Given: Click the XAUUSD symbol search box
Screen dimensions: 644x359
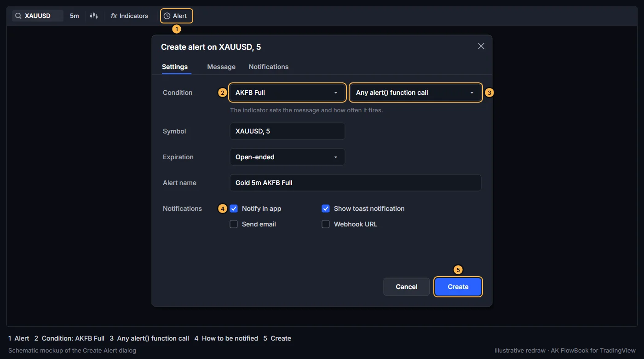Looking at the screenshot, I should pos(38,16).
